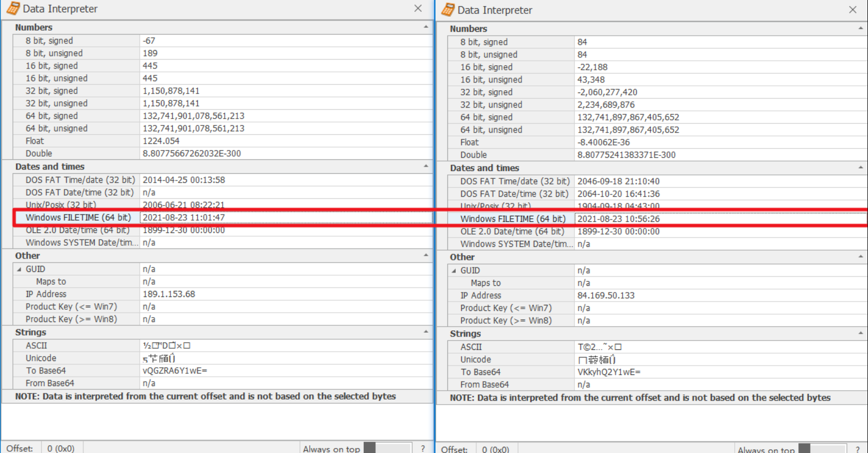Collapse the GUID tree node in right window
The image size is (868, 453).
453,270
